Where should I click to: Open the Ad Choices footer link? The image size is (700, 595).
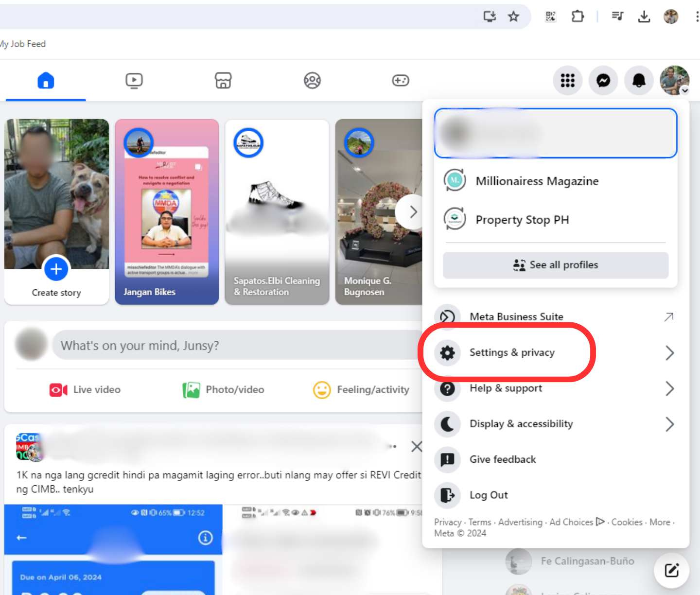577,522
